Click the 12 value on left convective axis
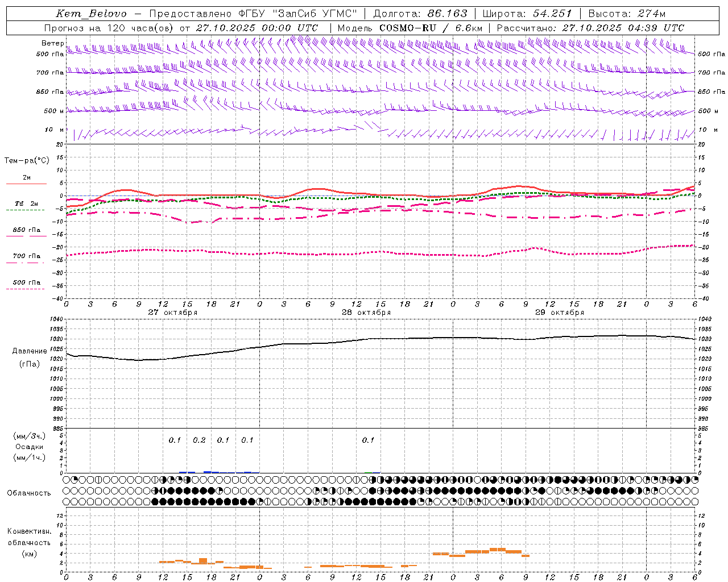The image size is (728, 582). pos(60,516)
